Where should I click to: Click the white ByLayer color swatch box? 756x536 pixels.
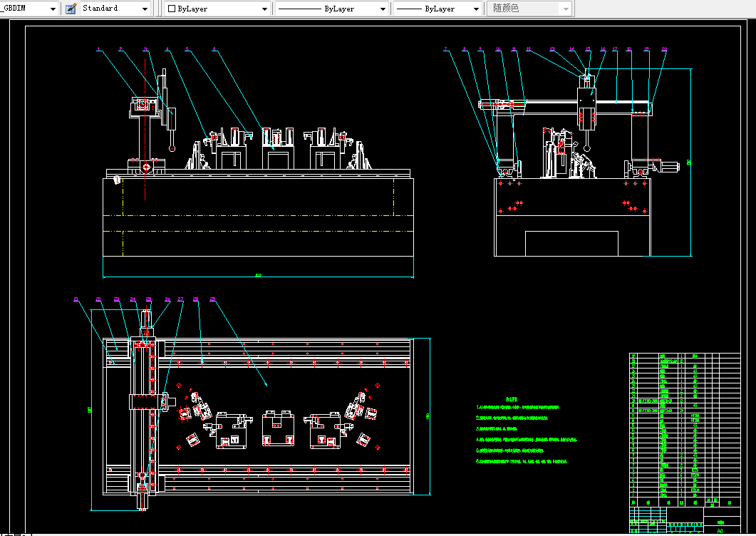click(172, 9)
